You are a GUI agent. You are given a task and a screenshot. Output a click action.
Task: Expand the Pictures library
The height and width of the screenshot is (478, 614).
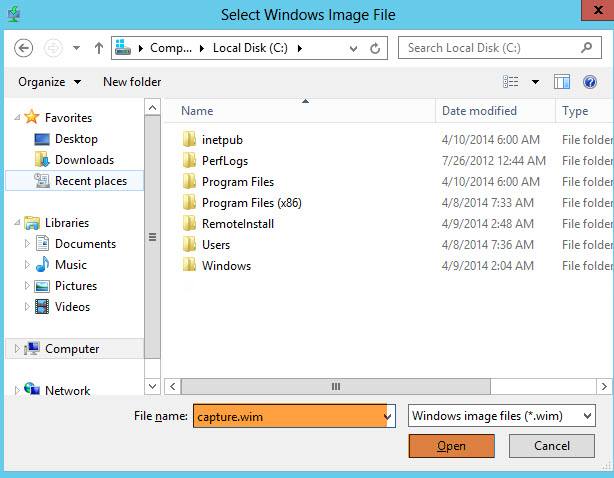pyautogui.click(x=27, y=285)
